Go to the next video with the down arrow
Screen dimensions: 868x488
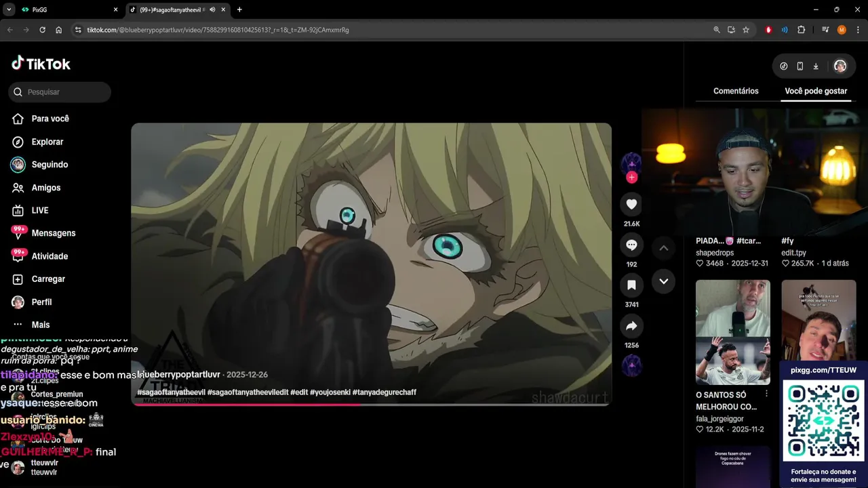click(x=663, y=281)
